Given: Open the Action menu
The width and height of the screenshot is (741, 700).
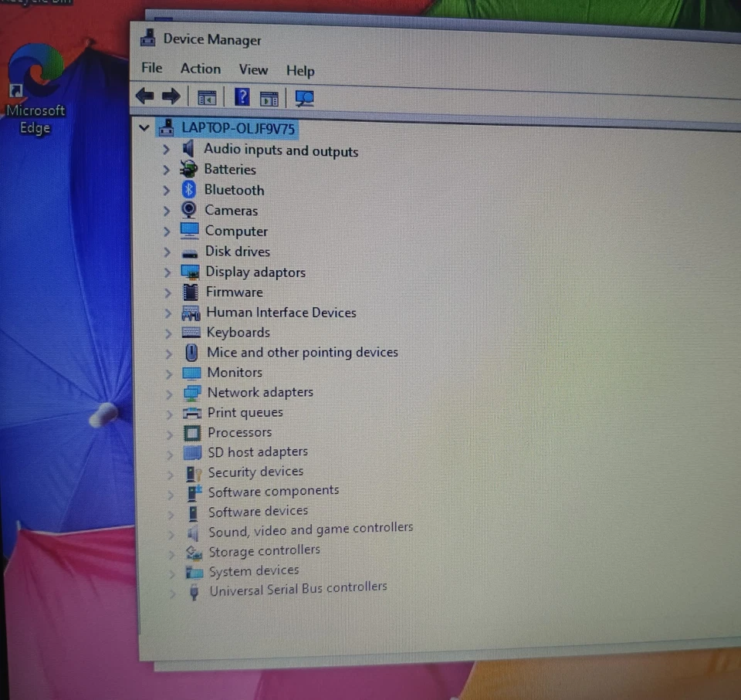Looking at the screenshot, I should 200,69.
